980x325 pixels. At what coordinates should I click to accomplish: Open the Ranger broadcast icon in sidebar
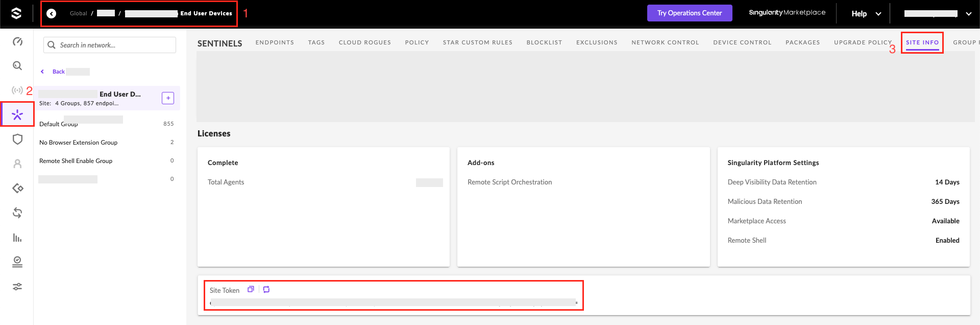17,90
